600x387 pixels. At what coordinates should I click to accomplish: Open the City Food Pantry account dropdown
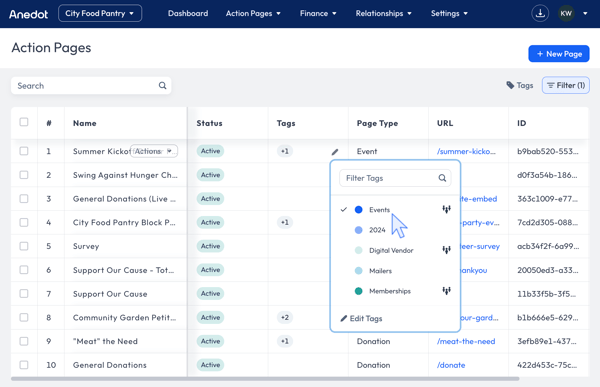point(100,13)
